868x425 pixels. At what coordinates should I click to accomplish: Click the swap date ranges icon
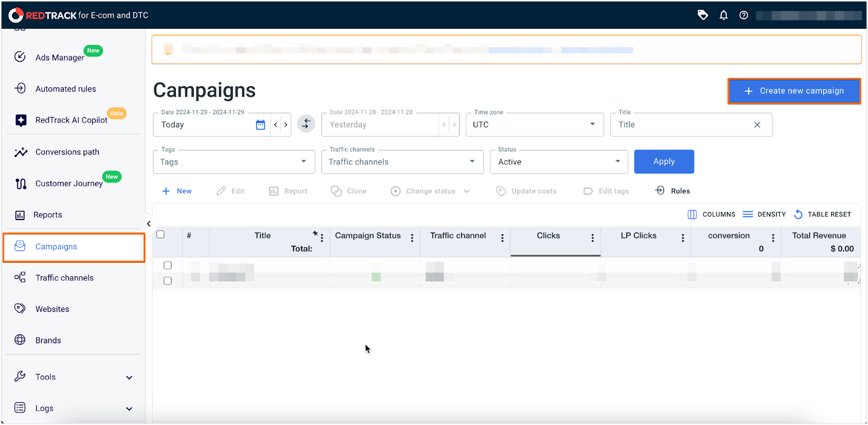point(306,124)
